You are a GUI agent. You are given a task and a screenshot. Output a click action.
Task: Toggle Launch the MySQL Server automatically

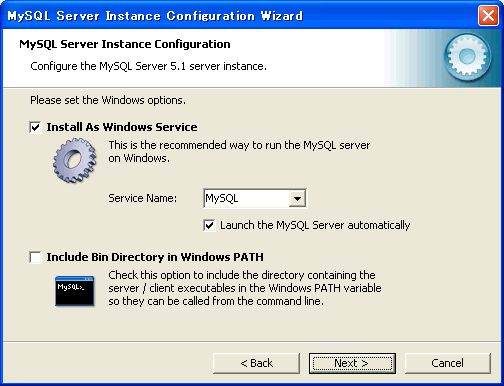209,225
